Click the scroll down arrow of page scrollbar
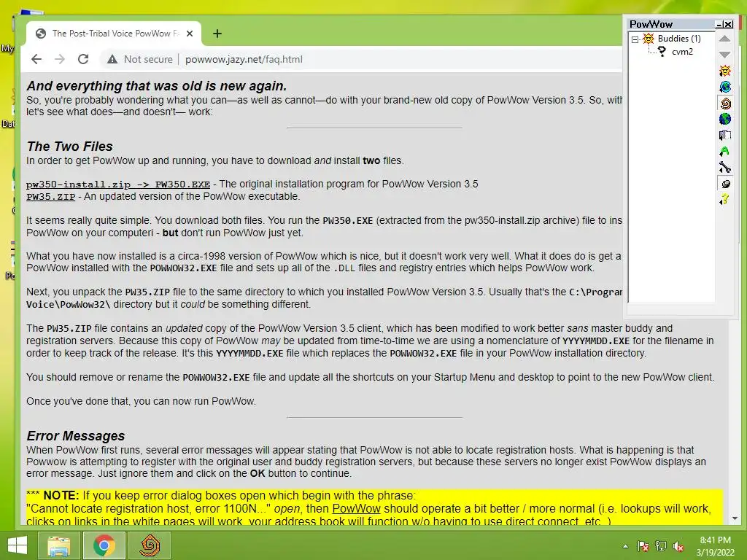 click(x=735, y=518)
